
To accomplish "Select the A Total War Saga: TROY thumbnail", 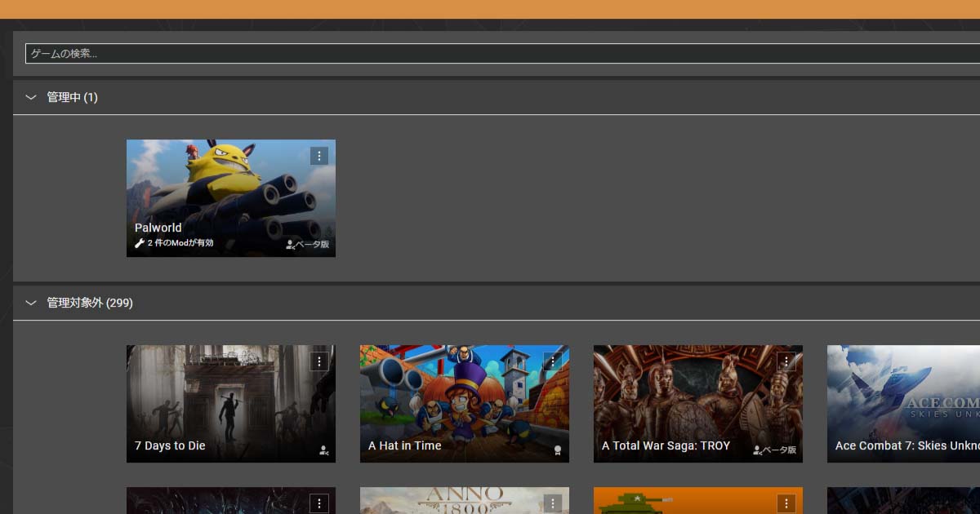I will (x=698, y=404).
